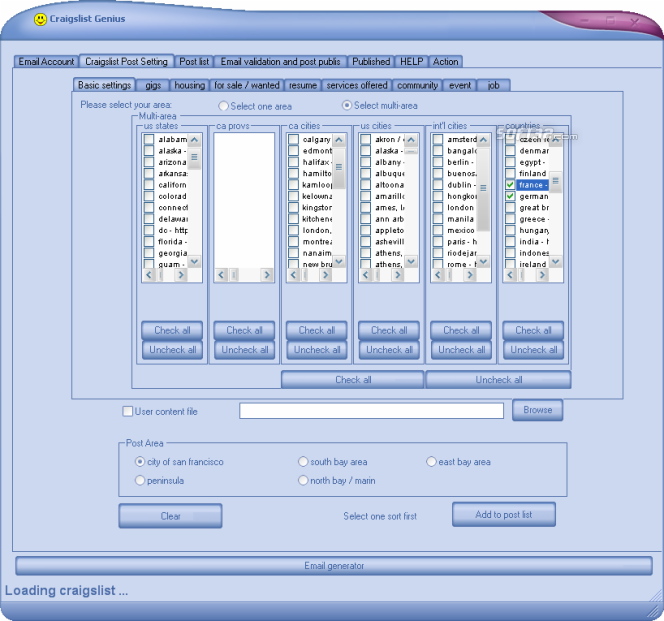Click the User content file path field
The width and height of the screenshot is (664, 621).
pyautogui.click(x=371, y=411)
